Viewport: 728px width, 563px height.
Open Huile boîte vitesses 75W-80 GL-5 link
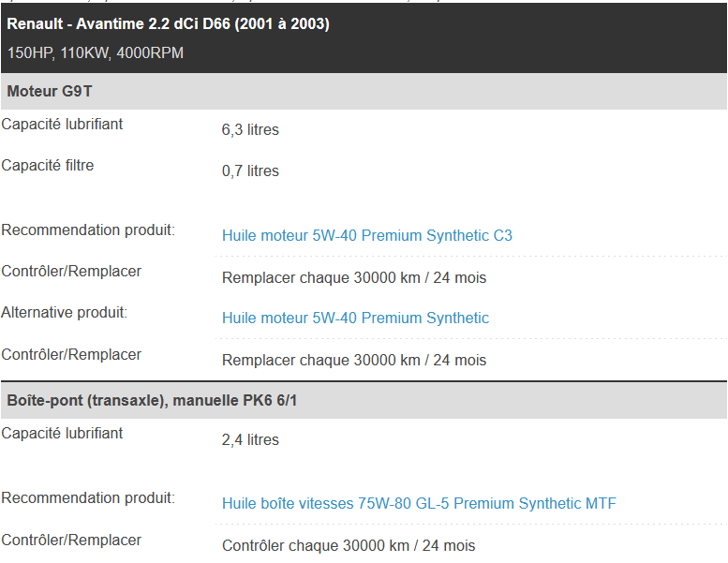click(419, 504)
